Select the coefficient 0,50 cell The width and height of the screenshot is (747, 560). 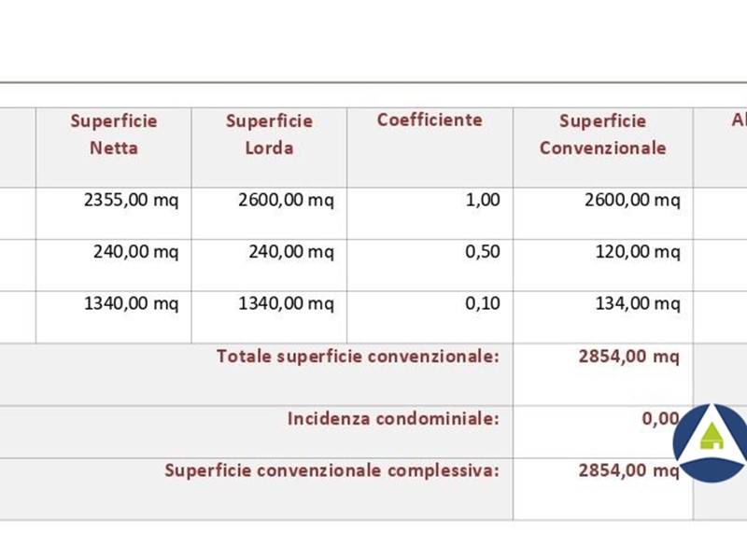(x=482, y=252)
